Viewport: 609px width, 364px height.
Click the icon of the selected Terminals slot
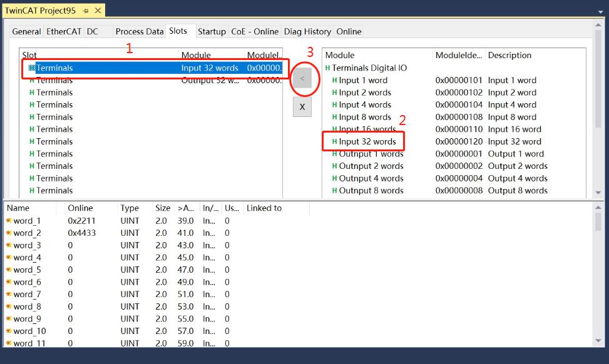(31, 68)
